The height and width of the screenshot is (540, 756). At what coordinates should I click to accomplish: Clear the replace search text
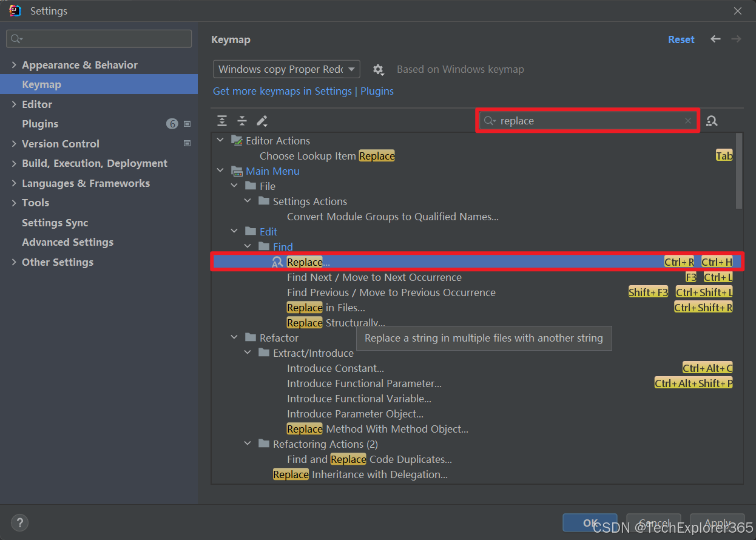pyautogui.click(x=688, y=121)
